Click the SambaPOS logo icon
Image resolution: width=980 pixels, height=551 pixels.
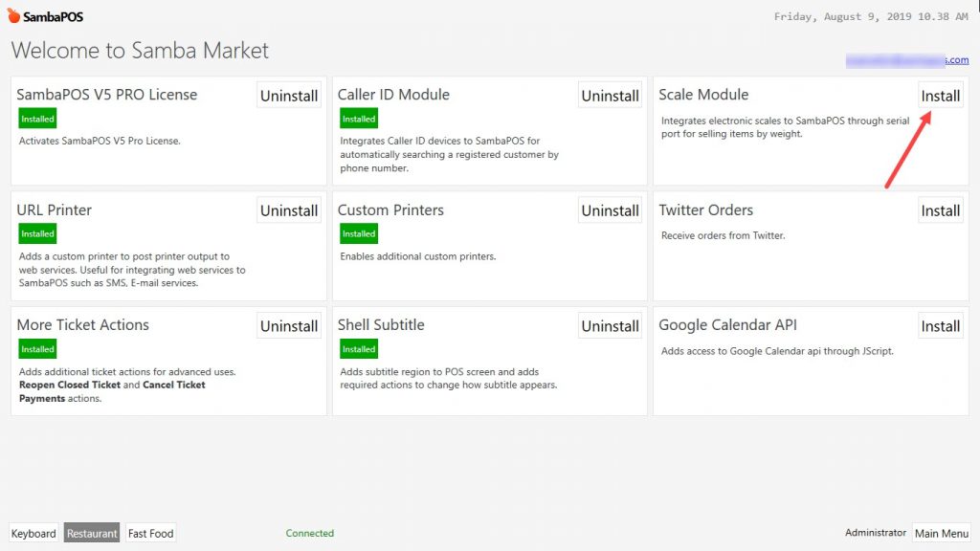[x=13, y=15]
